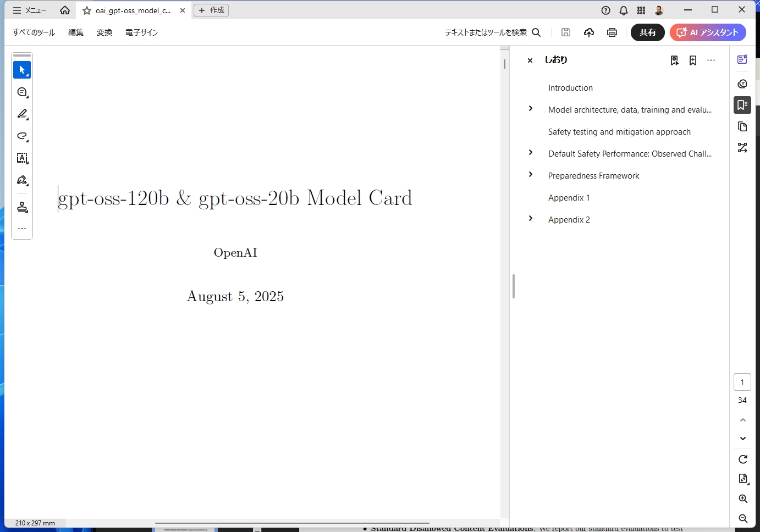Pick the freehand draw loop tool

(x=22, y=136)
